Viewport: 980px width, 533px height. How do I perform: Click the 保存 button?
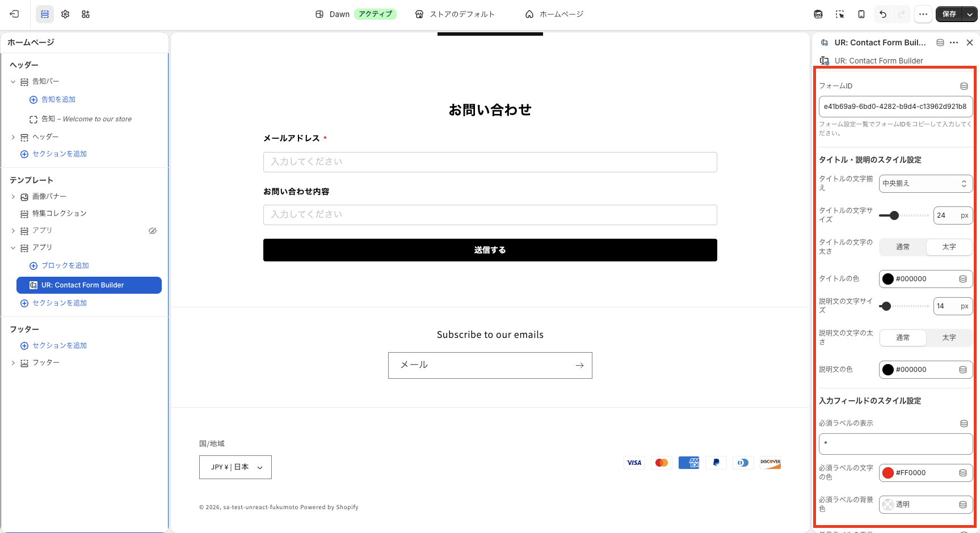tap(949, 14)
